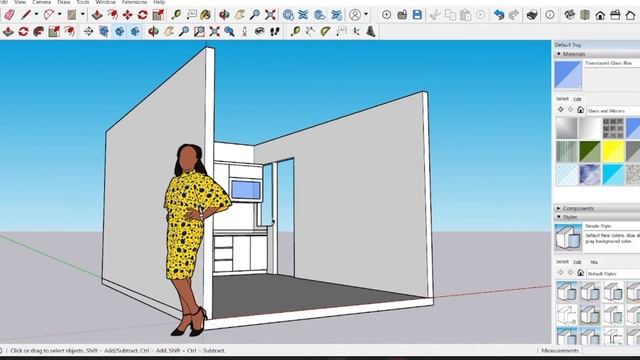Select the Rotate tool in top toolbar

(142, 15)
